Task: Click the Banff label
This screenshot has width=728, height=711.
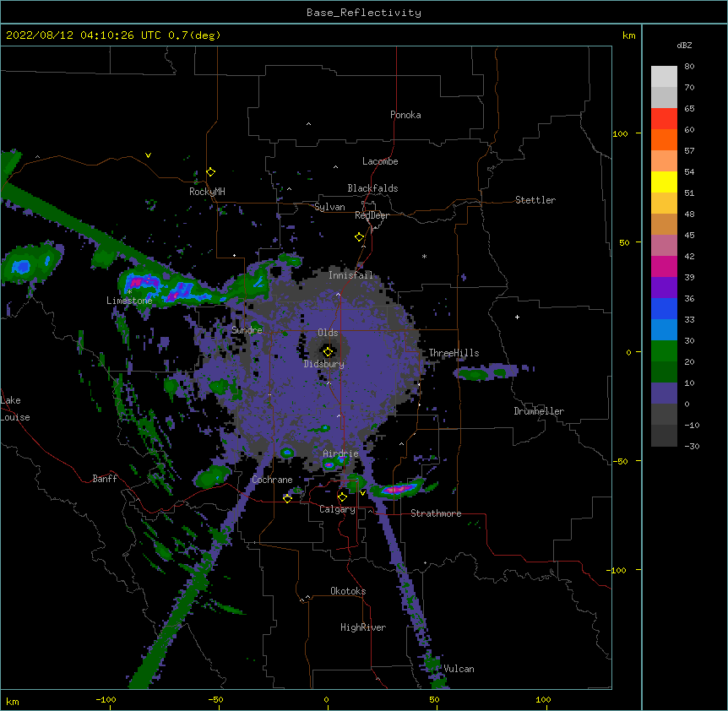Action: pyautogui.click(x=105, y=479)
